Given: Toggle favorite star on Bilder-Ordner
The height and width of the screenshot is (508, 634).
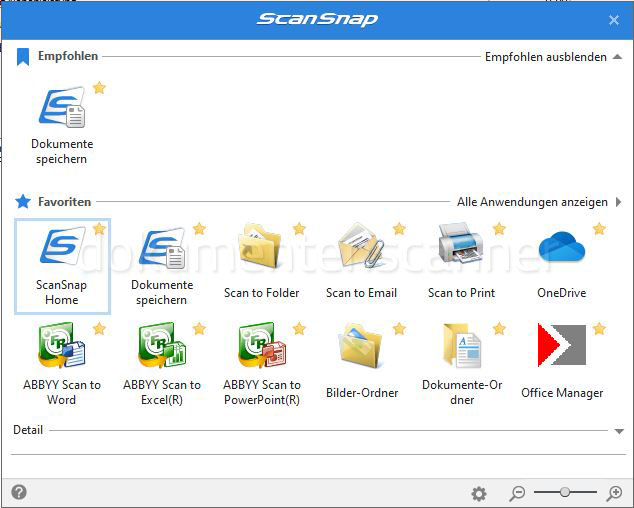Looking at the screenshot, I should tap(399, 329).
